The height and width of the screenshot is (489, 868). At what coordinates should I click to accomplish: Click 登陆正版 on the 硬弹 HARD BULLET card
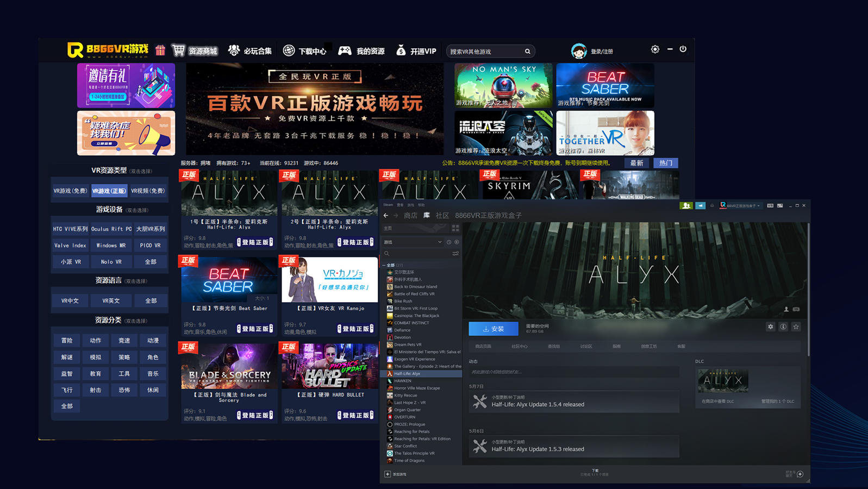355,415
